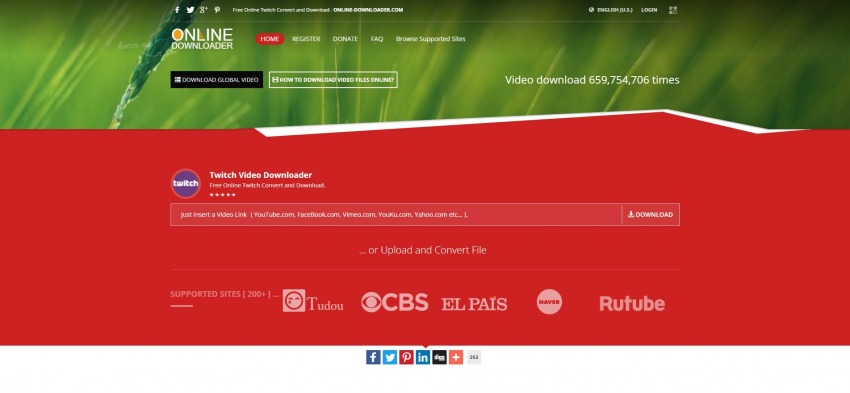Image resolution: width=850 pixels, height=393 pixels.
Task: Click How to Download Video Files Online button
Action: (x=333, y=80)
